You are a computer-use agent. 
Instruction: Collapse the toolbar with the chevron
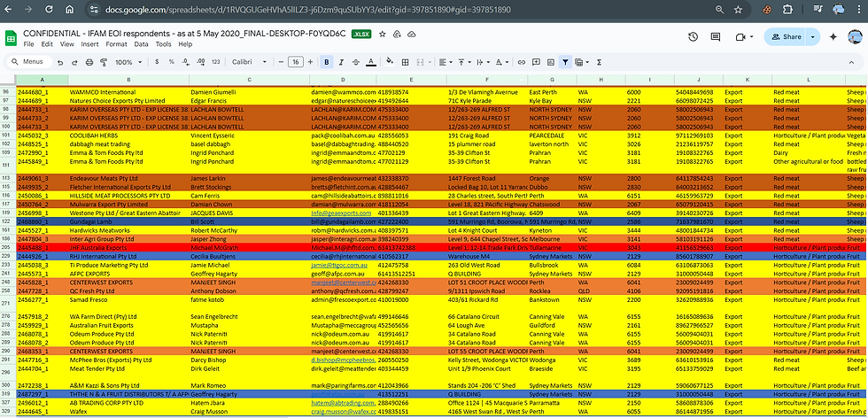pyautogui.click(x=851, y=62)
